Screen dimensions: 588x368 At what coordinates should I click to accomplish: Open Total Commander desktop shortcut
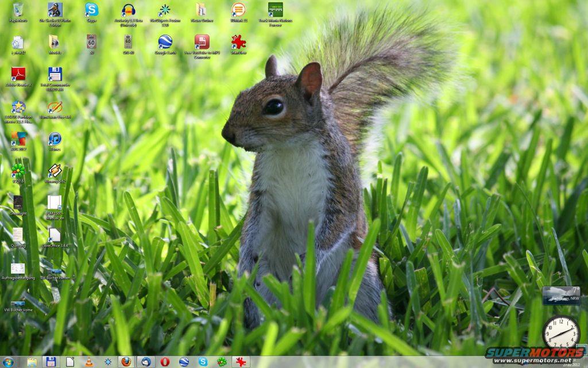coord(55,74)
